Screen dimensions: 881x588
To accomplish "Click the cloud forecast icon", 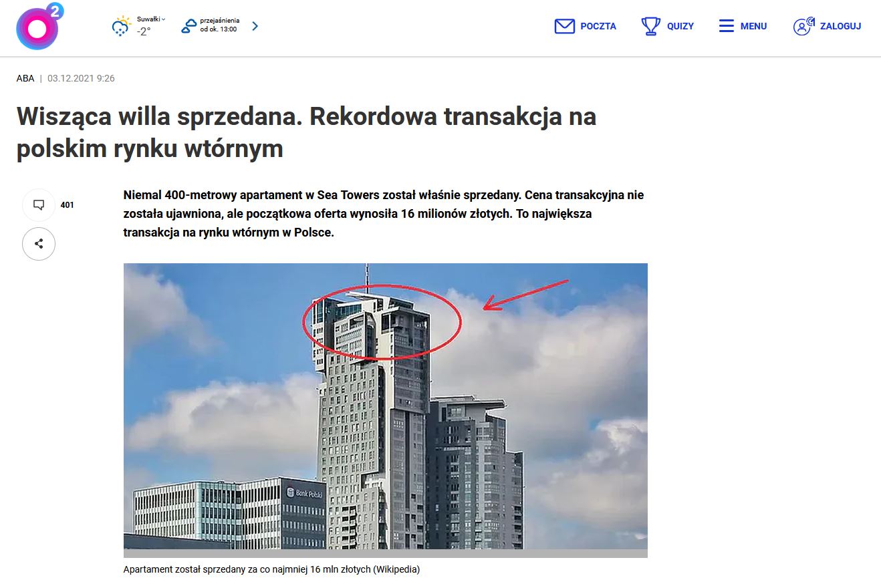I will (x=189, y=27).
